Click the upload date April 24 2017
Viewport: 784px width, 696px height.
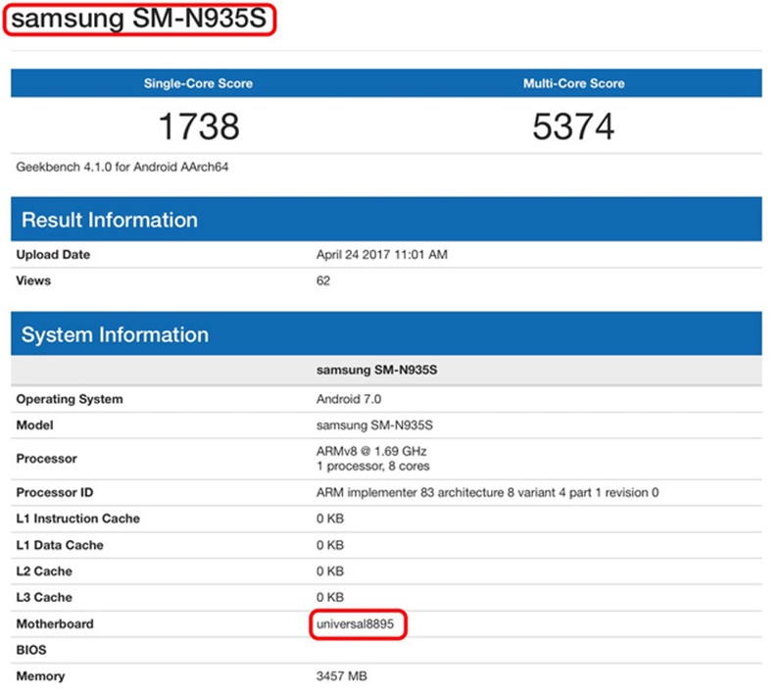[x=382, y=255]
